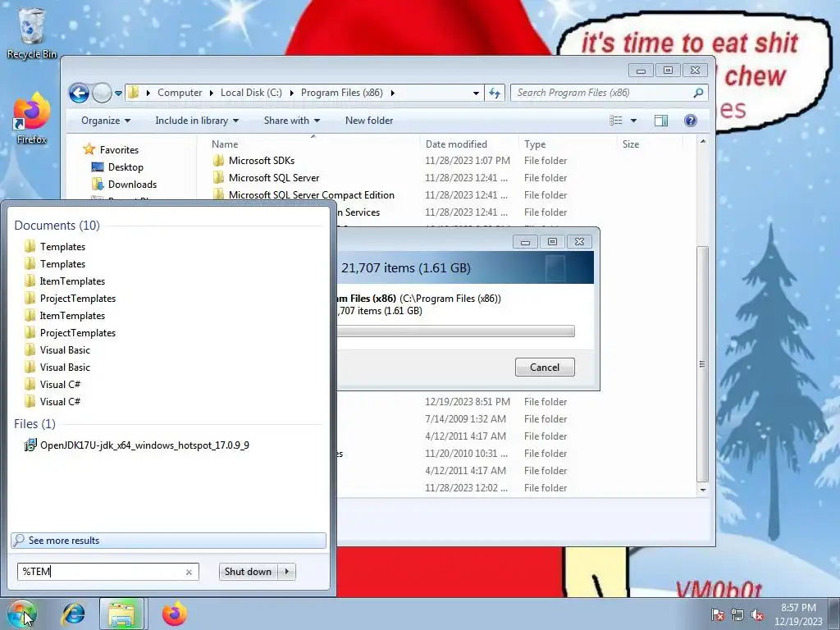Image resolution: width=840 pixels, height=630 pixels.
Task: Expand the address bar history dropdown
Action: click(476, 94)
